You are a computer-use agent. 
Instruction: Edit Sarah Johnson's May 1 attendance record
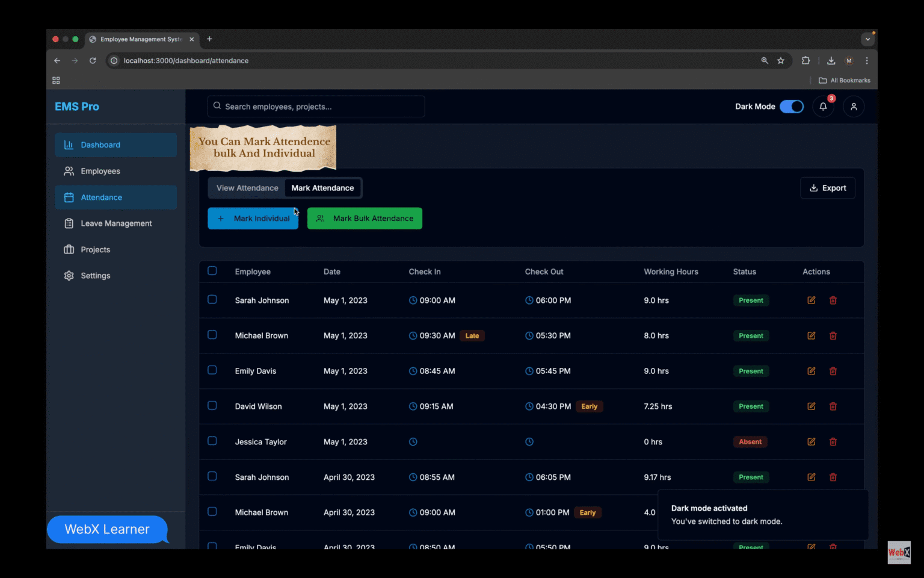click(x=811, y=300)
